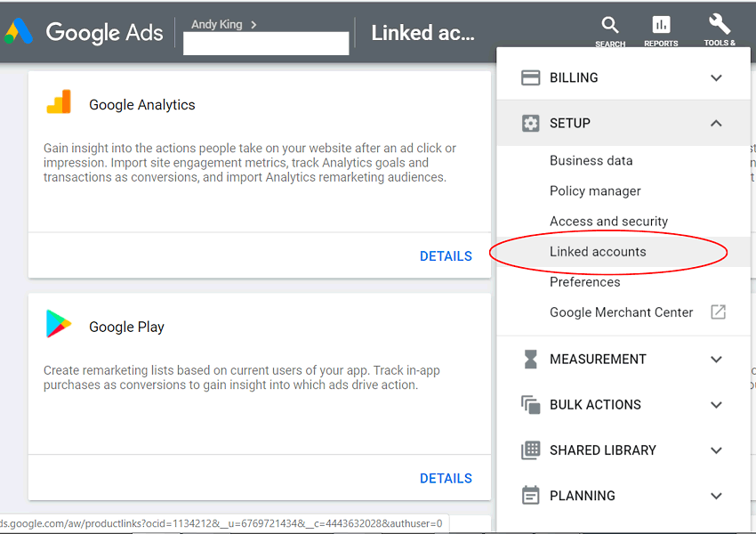The width and height of the screenshot is (756, 534).
Task: Click the external link icon beside Merchant Center
Action: point(718,312)
